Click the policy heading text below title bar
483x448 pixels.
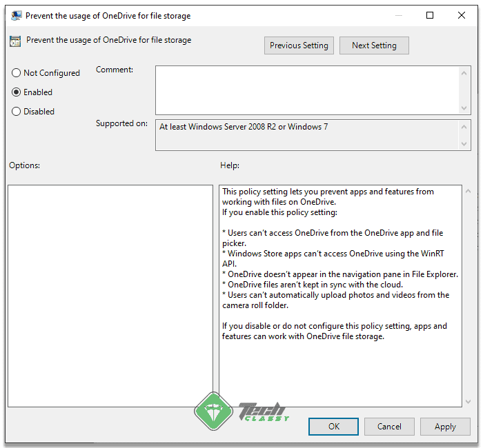coord(109,40)
